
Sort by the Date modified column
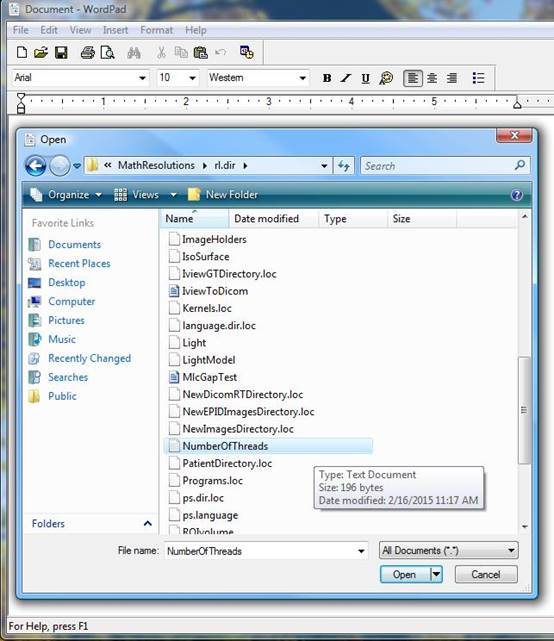click(x=273, y=219)
